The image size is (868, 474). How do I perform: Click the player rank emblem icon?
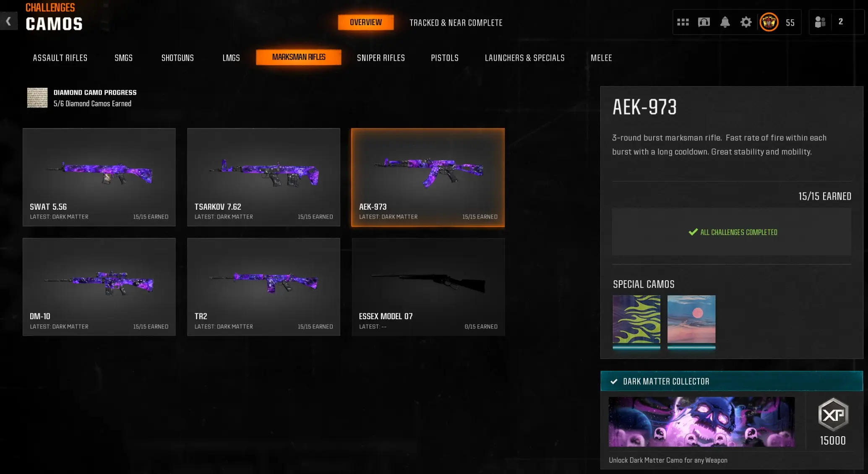pyautogui.click(x=769, y=22)
